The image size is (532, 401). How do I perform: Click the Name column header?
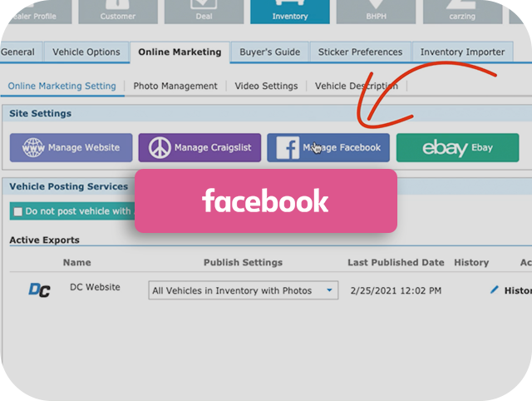point(77,262)
